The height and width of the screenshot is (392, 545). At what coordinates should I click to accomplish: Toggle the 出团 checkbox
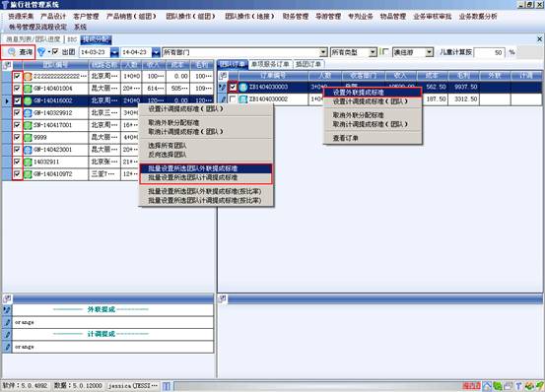pyautogui.click(x=55, y=52)
